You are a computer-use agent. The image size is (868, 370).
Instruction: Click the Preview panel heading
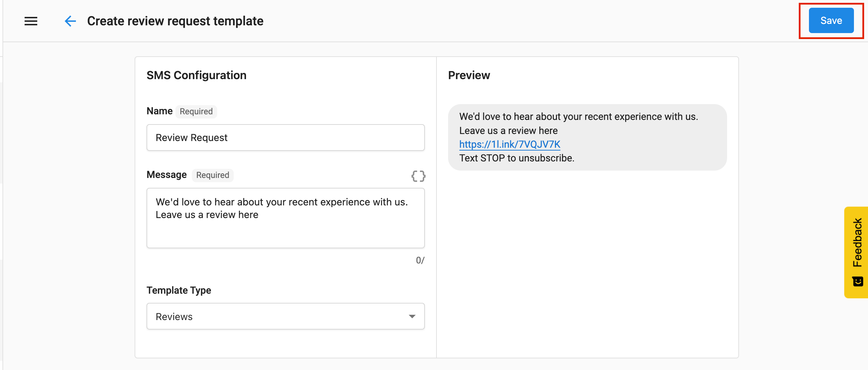[x=469, y=75]
